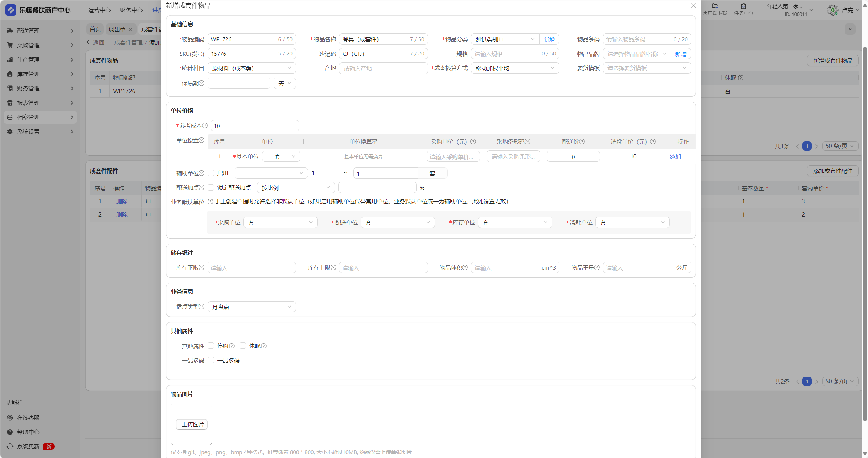
Task: Open the 任务中心 icon in header
Action: click(x=743, y=6)
